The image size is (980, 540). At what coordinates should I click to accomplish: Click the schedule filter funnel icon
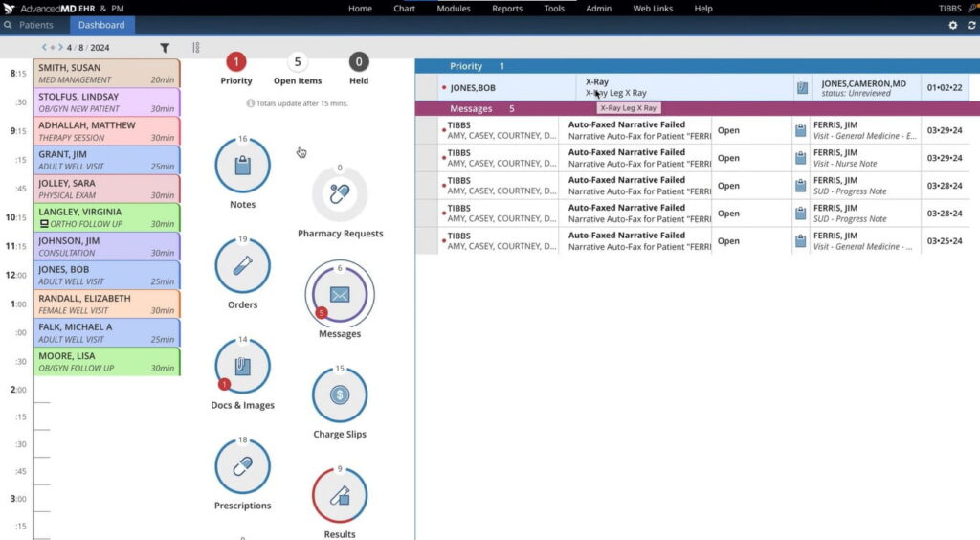(x=165, y=48)
